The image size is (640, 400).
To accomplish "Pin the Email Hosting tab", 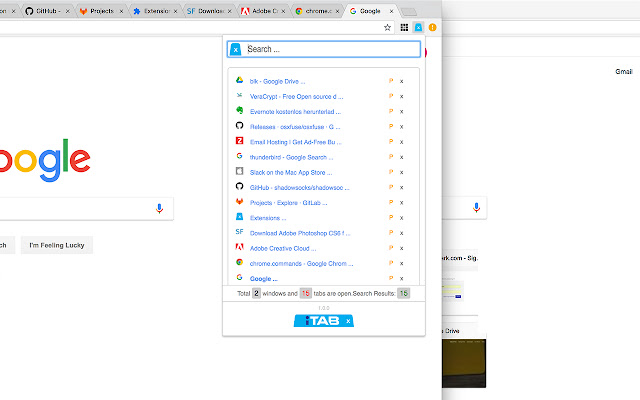I will point(391,142).
